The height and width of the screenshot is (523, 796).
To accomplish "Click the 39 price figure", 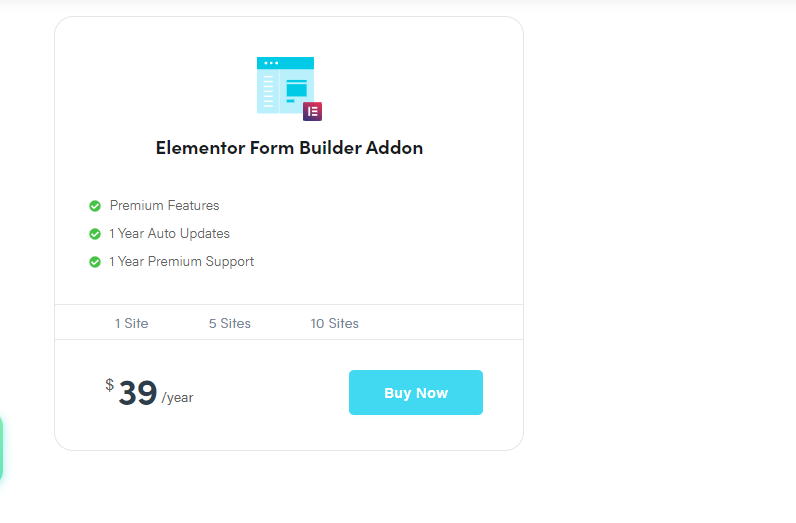I will point(138,393).
